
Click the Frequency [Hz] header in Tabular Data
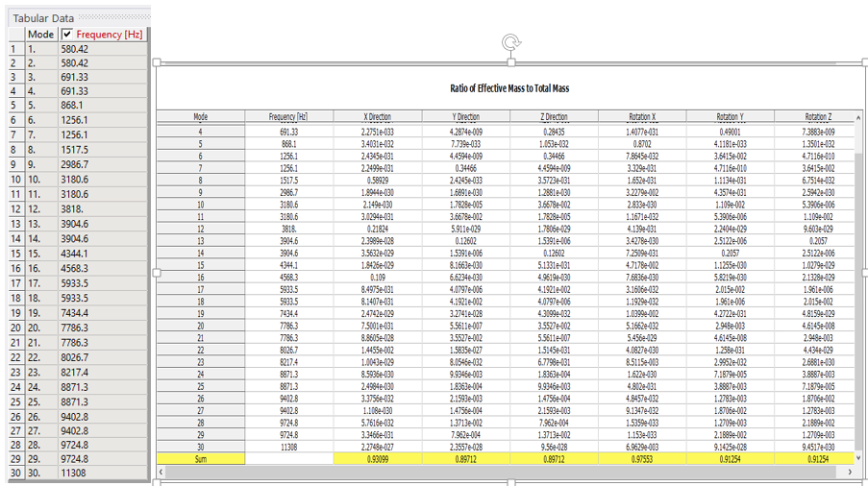109,35
